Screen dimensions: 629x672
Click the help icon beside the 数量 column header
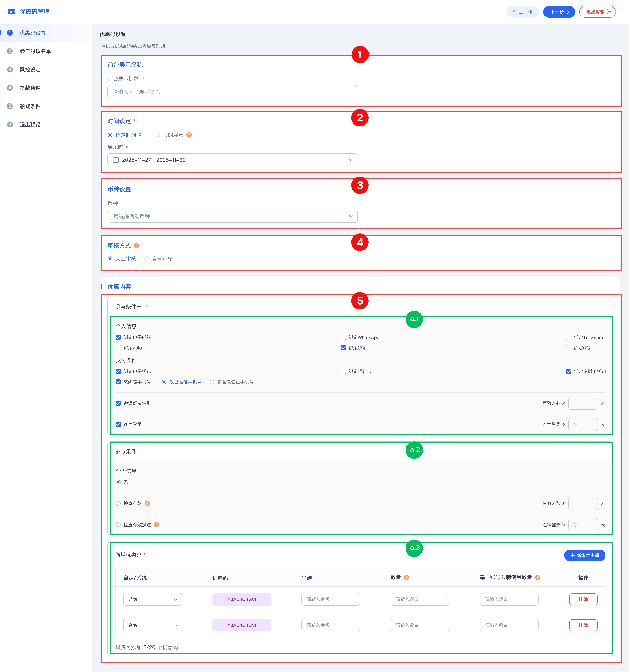point(406,577)
